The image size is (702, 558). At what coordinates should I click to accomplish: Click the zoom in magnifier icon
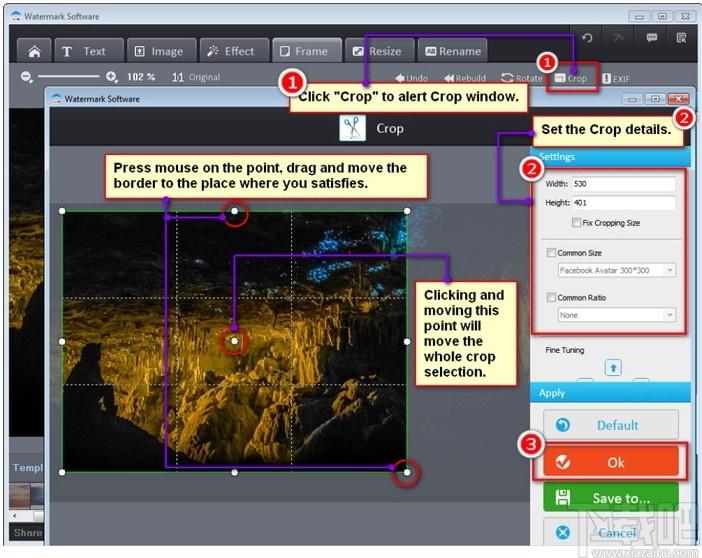[112, 77]
